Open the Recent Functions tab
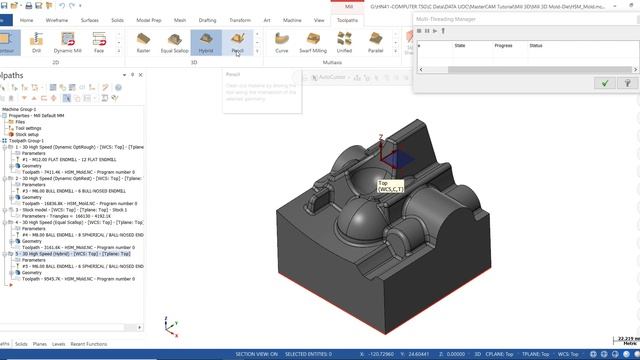 [89, 344]
